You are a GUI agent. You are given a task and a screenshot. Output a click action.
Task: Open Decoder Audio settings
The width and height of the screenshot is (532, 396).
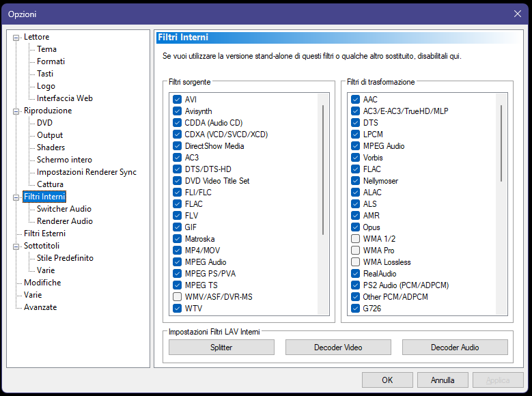pos(455,348)
